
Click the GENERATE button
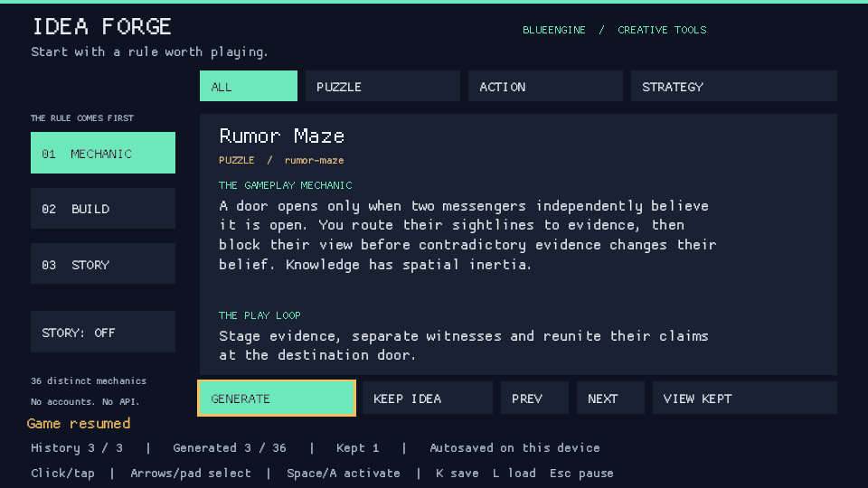tap(277, 398)
